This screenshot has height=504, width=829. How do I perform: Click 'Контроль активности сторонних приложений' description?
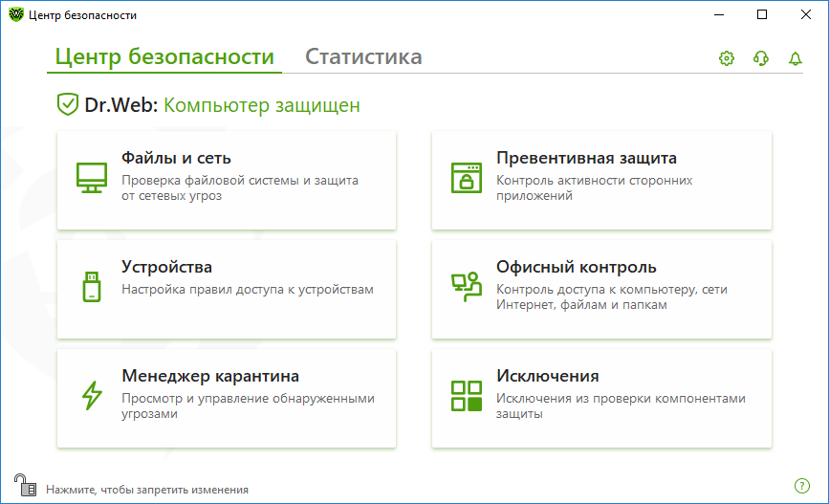coord(594,187)
